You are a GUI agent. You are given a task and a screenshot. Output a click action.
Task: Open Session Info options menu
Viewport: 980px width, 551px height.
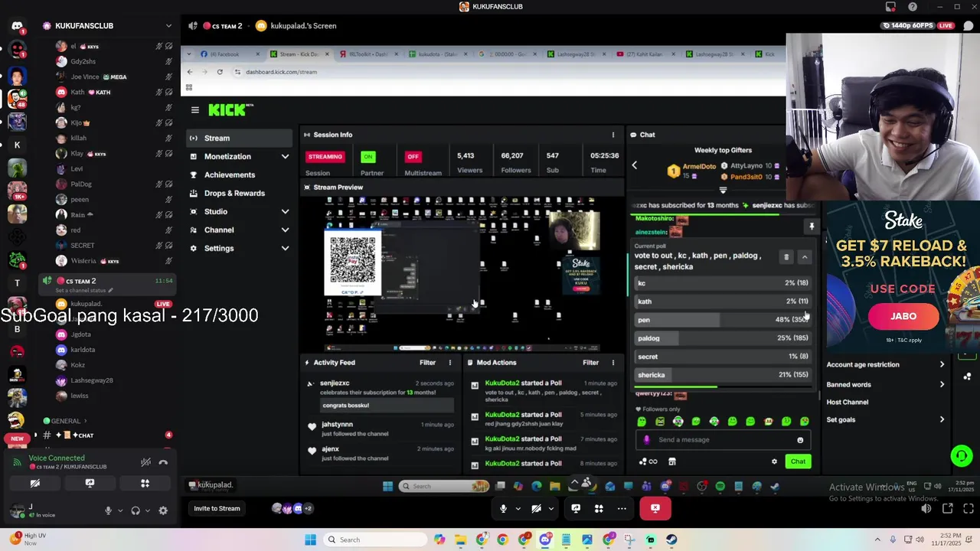point(612,135)
